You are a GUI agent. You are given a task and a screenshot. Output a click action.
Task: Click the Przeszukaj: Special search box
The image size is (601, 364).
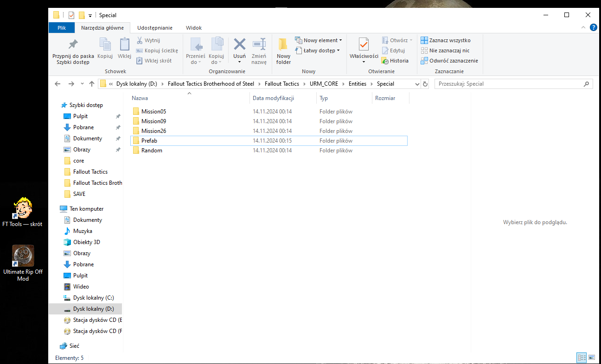point(514,84)
